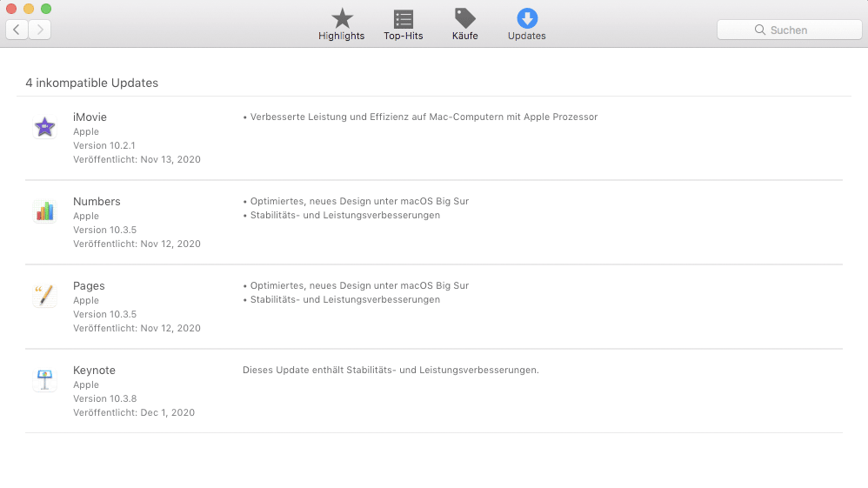Screen dimensions: 868x488
Task: Open the Highlights star tab
Action: (341, 25)
